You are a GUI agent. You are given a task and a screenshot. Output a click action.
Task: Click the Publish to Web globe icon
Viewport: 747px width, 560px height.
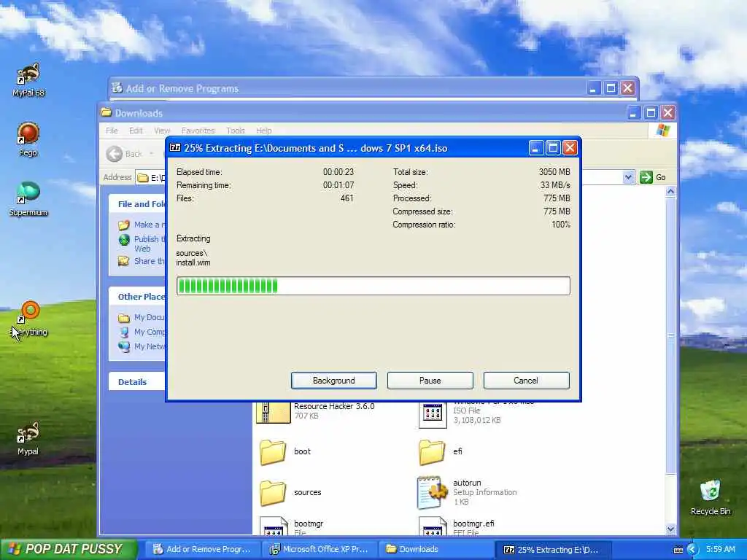click(x=124, y=239)
